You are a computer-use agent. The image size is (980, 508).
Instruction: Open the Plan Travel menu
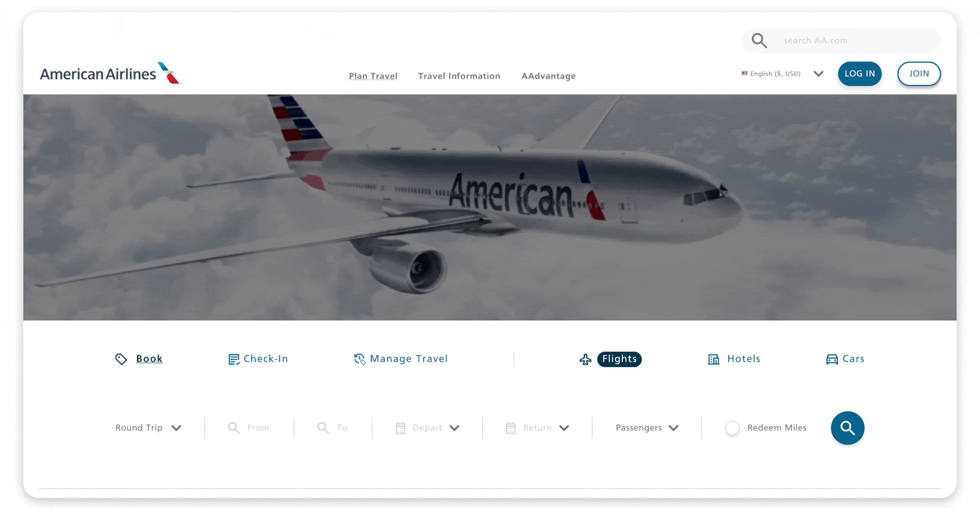point(373,76)
